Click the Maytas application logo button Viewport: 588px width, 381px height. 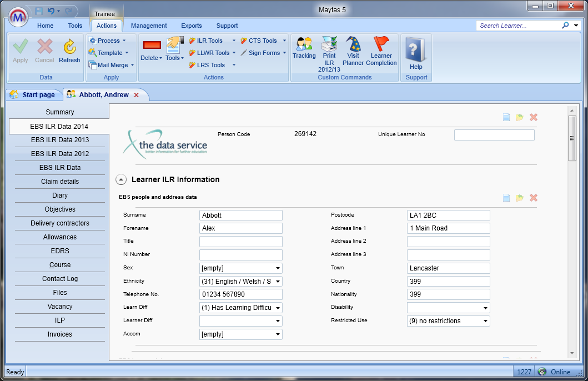tap(18, 17)
